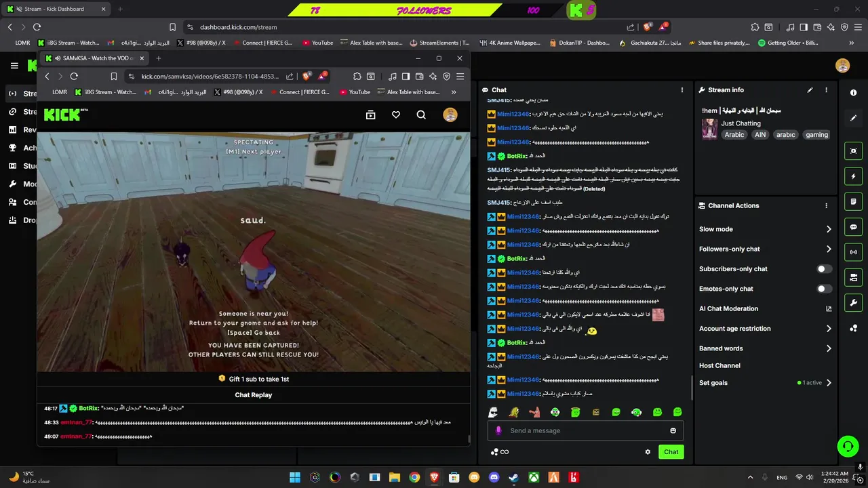The height and width of the screenshot is (488, 868).
Task: Show hidden system tray icons
Action: pos(750,477)
